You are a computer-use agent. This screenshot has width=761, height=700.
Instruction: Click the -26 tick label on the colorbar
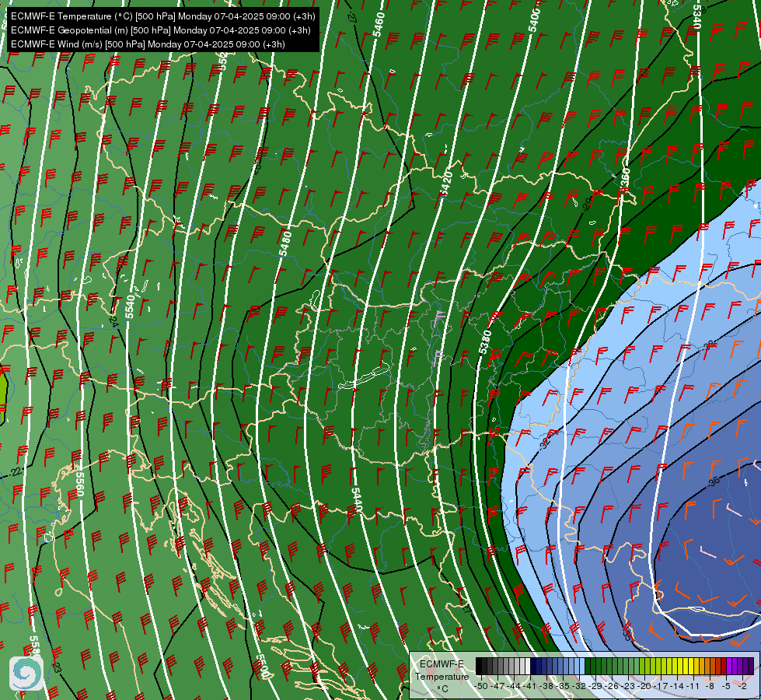point(612,686)
